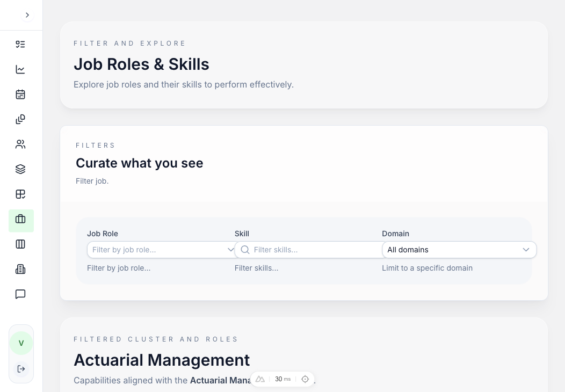Click the Domain field label

click(396, 234)
